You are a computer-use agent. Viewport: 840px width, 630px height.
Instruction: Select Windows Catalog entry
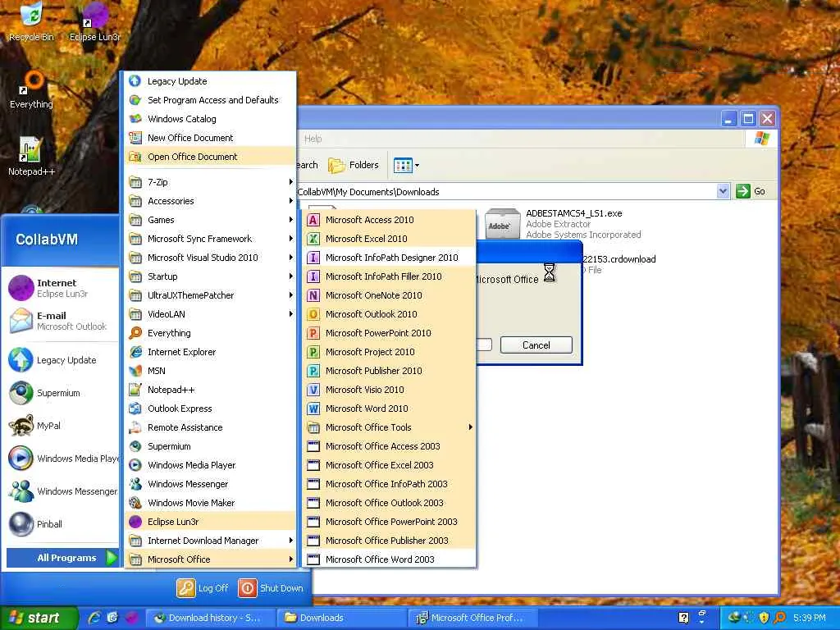click(211, 118)
